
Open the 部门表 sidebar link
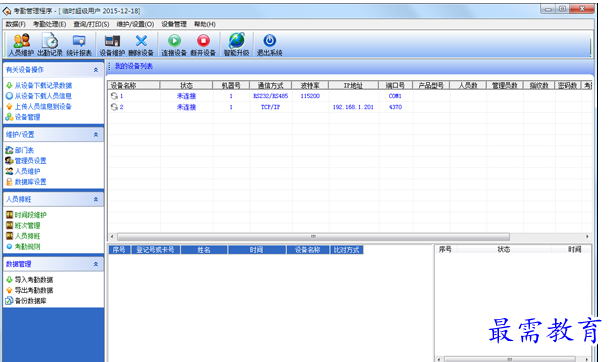pos(24,150)
